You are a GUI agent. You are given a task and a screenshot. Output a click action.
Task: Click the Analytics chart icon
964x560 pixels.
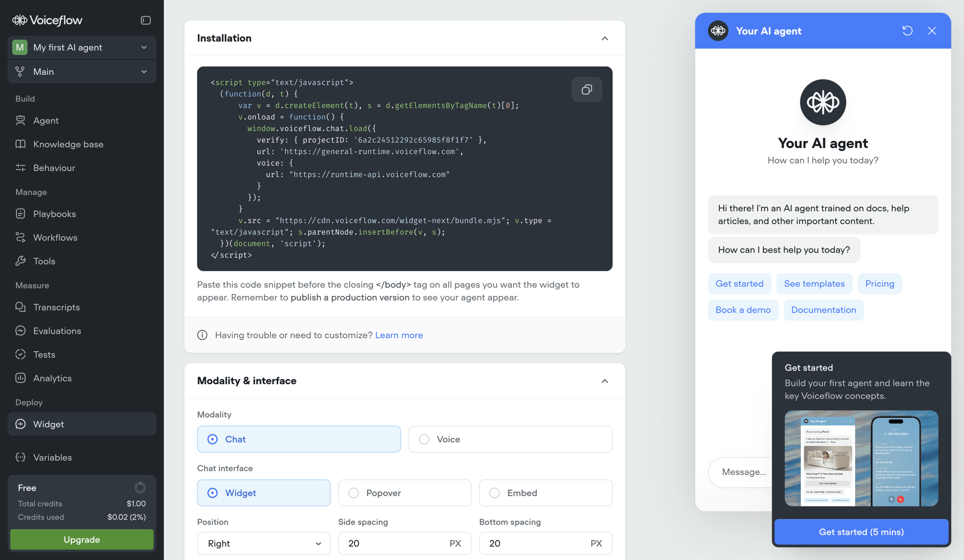point(20,378)
